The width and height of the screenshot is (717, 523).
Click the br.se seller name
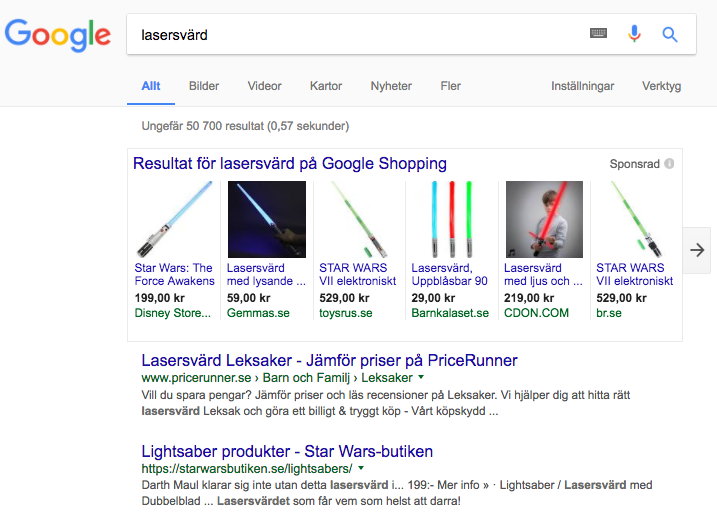pos(609,313)
